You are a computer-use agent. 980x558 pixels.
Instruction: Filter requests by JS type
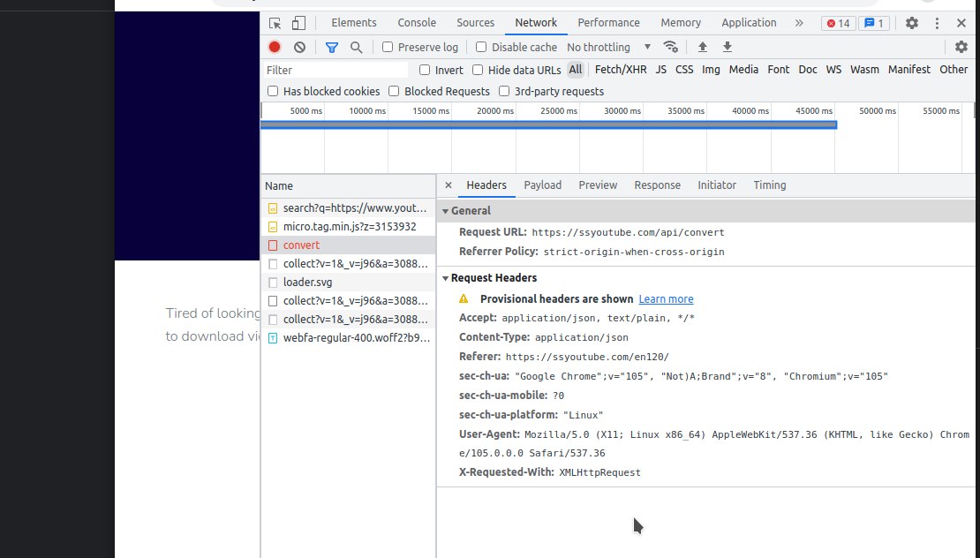(660, 70)
